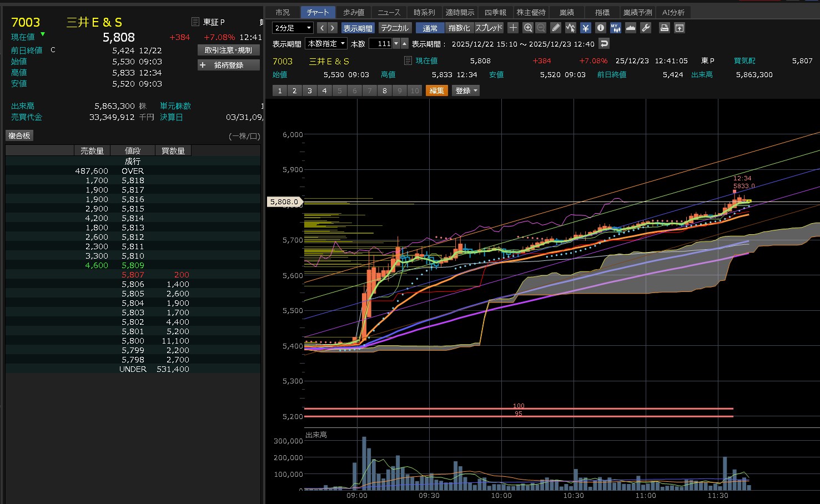Switch to the ニュース tab
820x504 pixels.
pos(389,12)
